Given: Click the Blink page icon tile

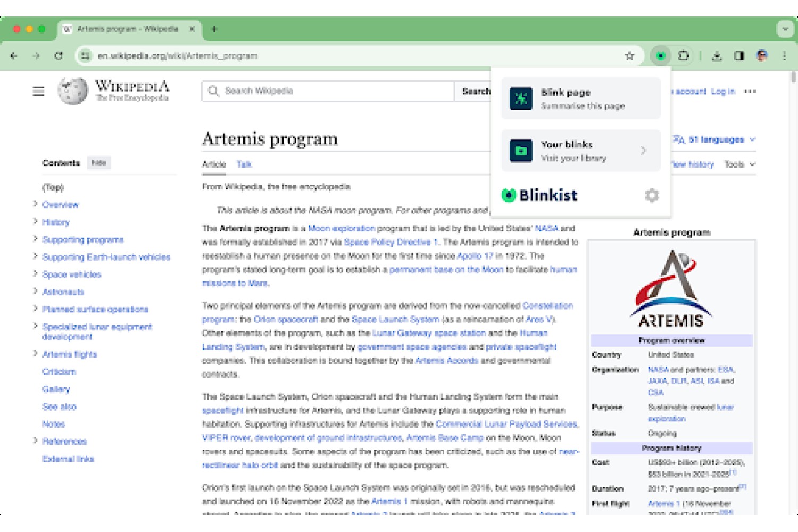Looking at the screenshot, I should [x=521, y=98].
